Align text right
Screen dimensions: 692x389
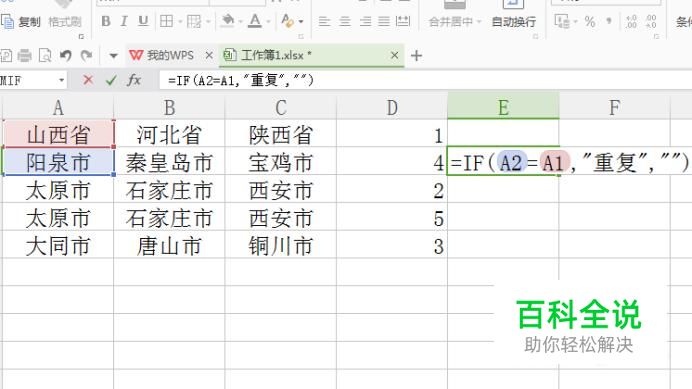(x=365, y=21)
